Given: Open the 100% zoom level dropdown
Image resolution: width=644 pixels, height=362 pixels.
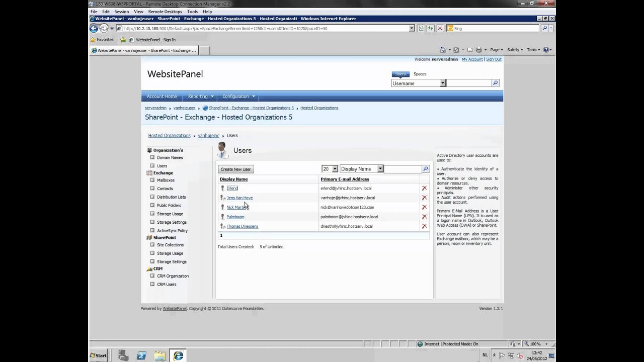Looking at the screenshot, I should (547, 344).
